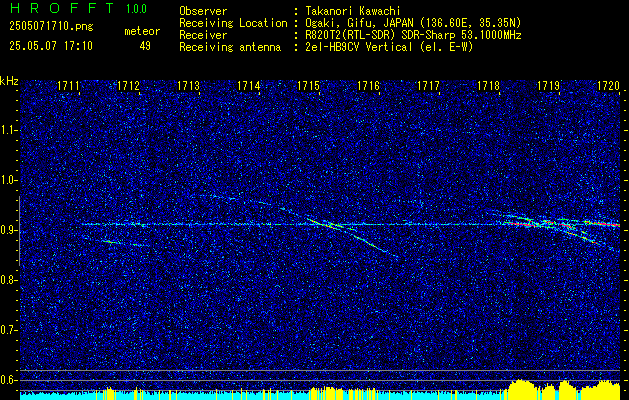The width and height of the screenshot is (629, 400).
Task: Click the large yellow signal-level block after 1718
Action: click(524, 389)
